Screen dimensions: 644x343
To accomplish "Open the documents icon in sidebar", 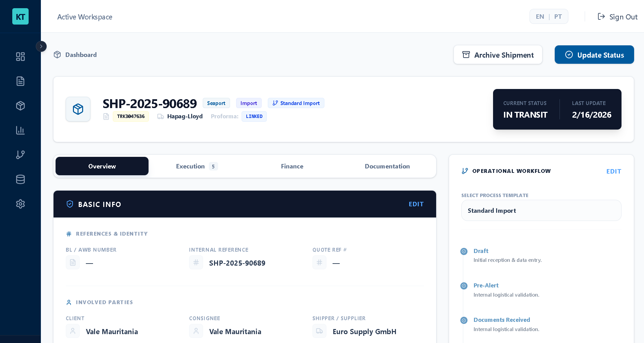I will tap(20, 81).
